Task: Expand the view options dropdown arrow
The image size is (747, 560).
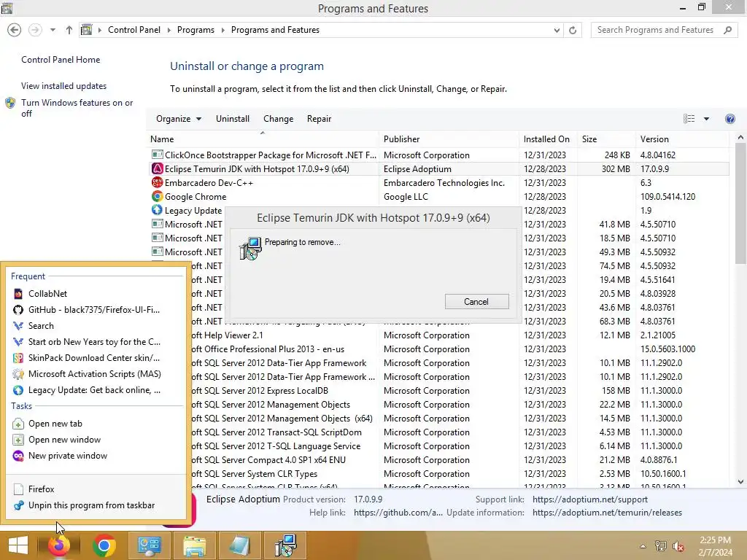Action: click(706, 119)
